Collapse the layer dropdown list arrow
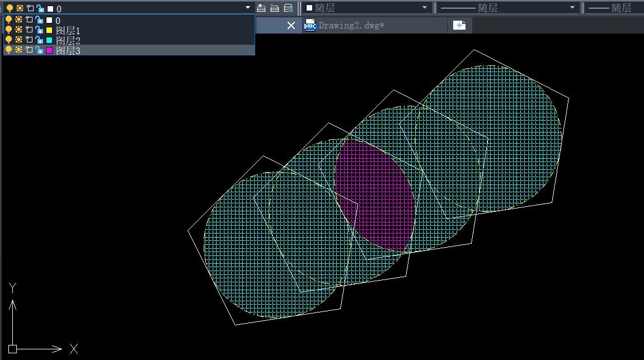Image resolution: width=644 pixels, height=360 pixels. (x=248, y=8)
